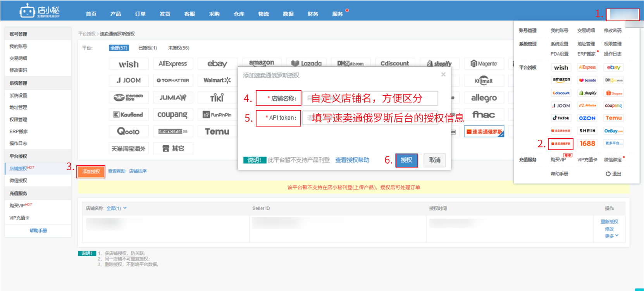Click the blue 授权 button in dialog
Viewport: 644px width, 291px height.
click(406, 160)
